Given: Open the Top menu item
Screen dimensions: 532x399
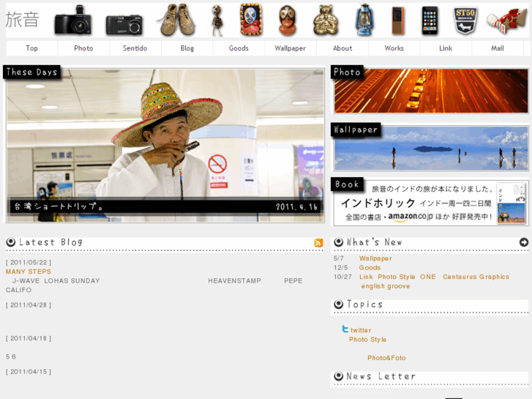Looking at the screenshot, I should [x=32, y=48].
